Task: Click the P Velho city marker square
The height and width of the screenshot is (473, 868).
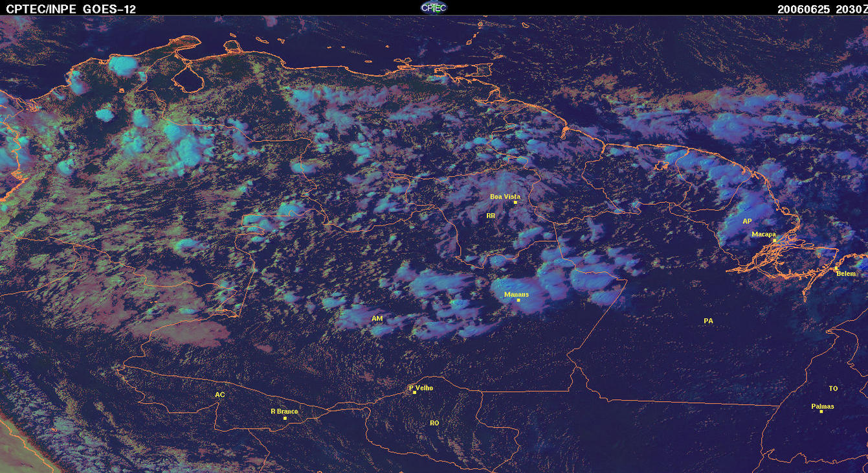Action: pyautogui.click(x=414, y=393)
